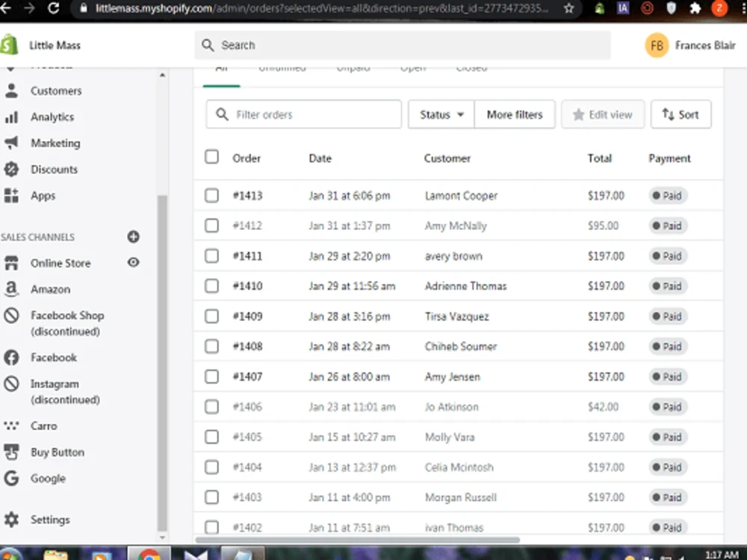Open the Discounts page

54,169
